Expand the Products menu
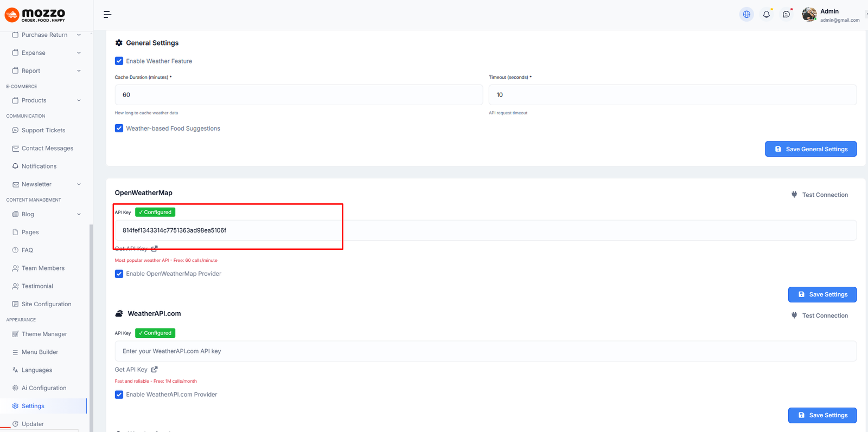868x432 pixels. 46,100
